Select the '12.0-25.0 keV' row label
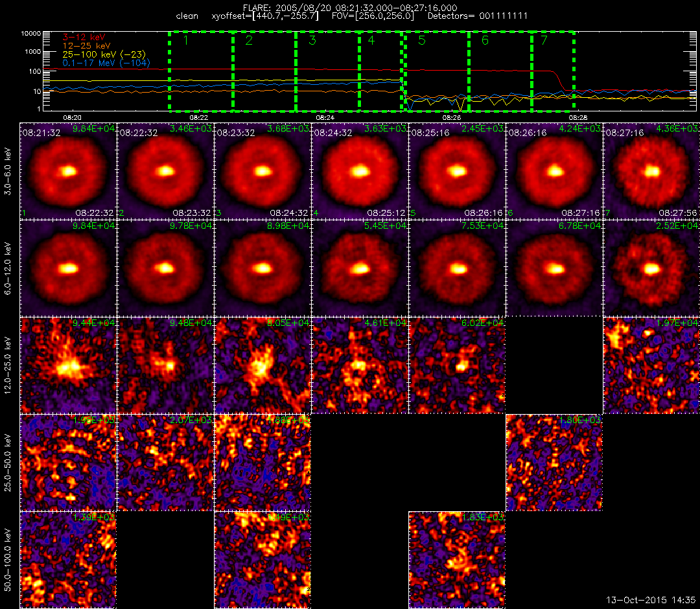The width and height of the screenshot is (700, 609). 8,366
